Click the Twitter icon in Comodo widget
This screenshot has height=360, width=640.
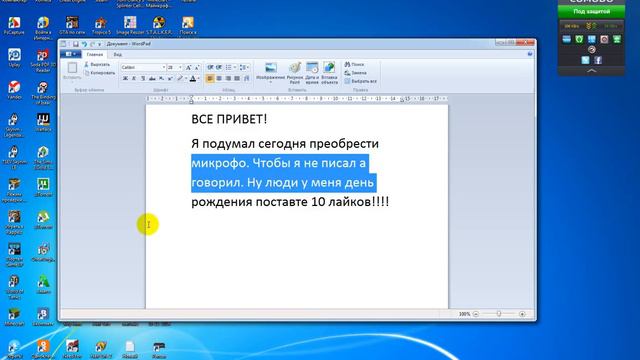585,60
